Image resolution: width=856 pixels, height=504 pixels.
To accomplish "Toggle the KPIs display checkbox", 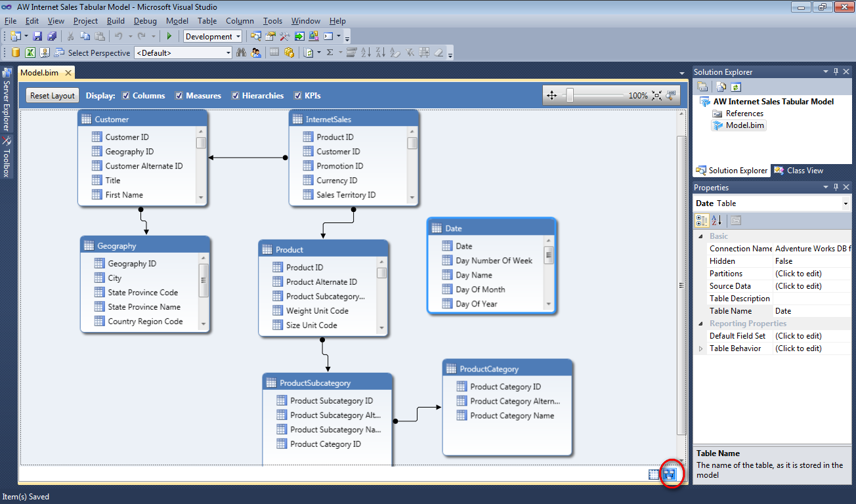I will coord(298,96).
